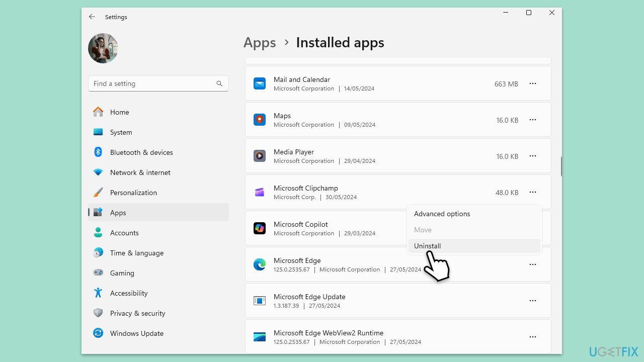This screenshot has height=362, width=644.
Task: Open Privacy & security settings
Action: click(158, 313)
